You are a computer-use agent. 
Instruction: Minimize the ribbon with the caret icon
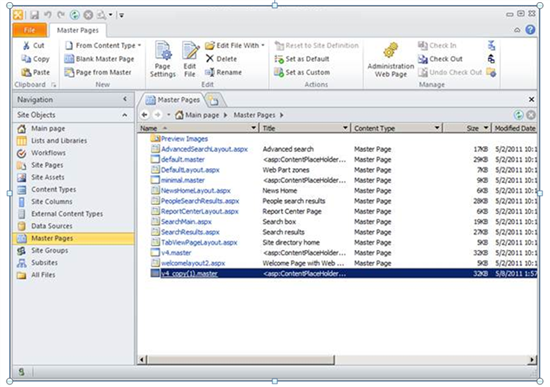[x=517, y=30]
